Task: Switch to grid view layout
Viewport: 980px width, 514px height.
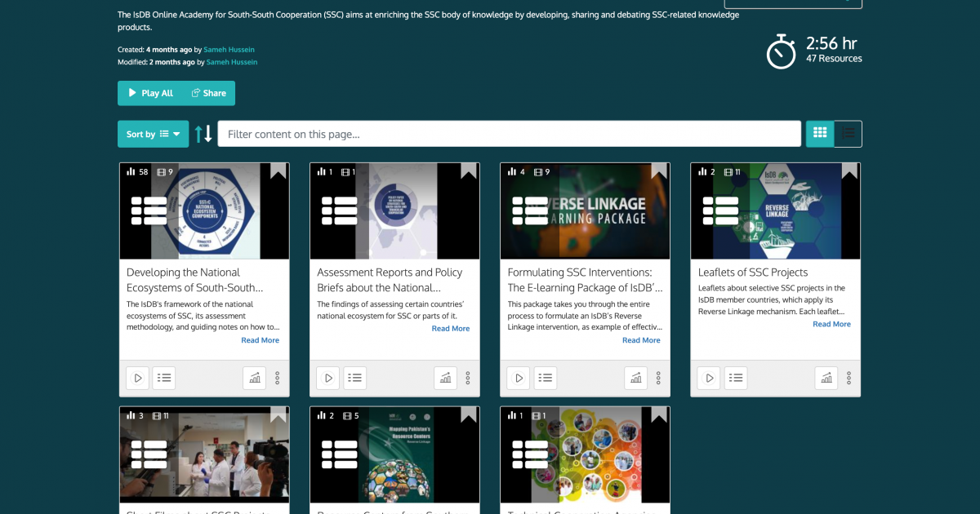Action: click(x=820, y=132)
